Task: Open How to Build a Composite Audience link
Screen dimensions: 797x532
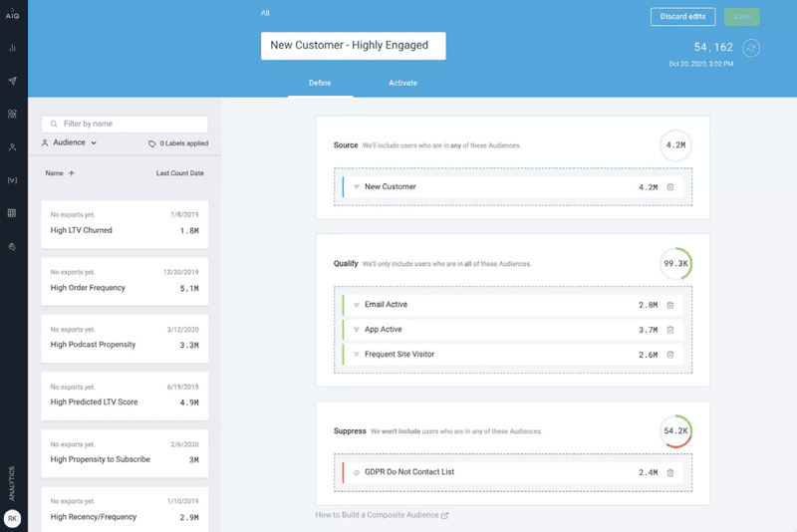Action: 382,515
